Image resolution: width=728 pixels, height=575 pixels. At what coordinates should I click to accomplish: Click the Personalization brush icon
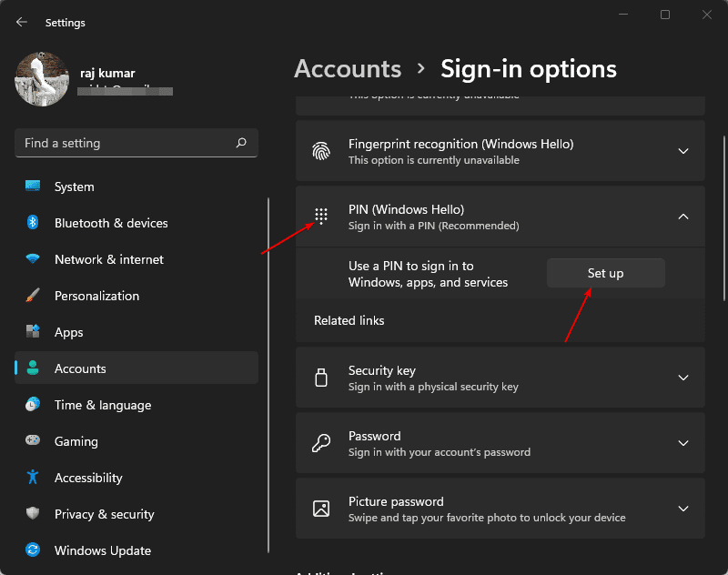pyautogui.click(x=33, y=296)
